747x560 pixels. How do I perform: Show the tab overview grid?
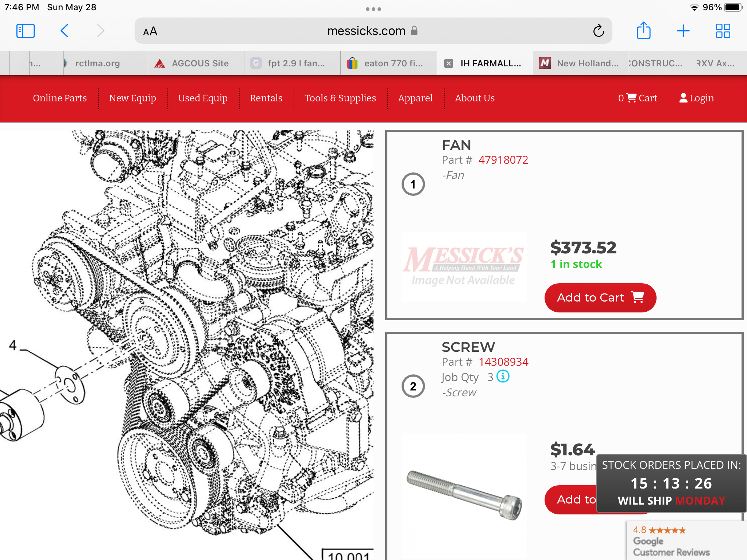[723, 31]
